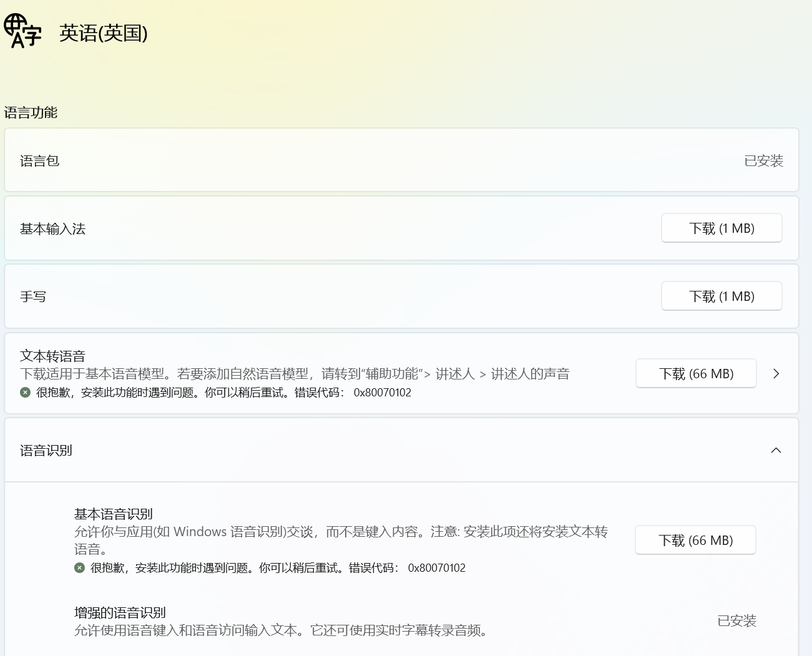Click the 基本语音识别 description text
Image resolution: width=812 pixels, height=656 pixels.
click(341, 541)
